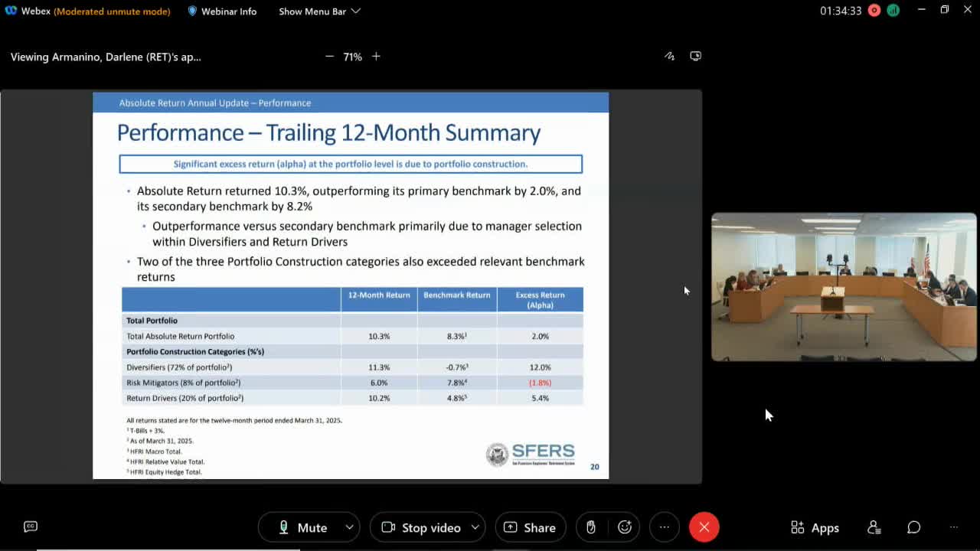Zoom out the shared content view
This screenshot has height=551, width=980.
(329, 57)
